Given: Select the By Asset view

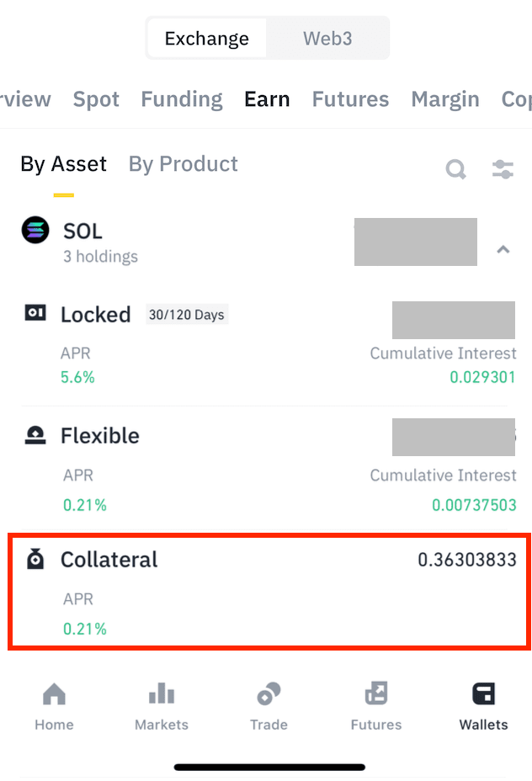Looking at the screenshot, I should pyautogui.click(x=64, y=164).
